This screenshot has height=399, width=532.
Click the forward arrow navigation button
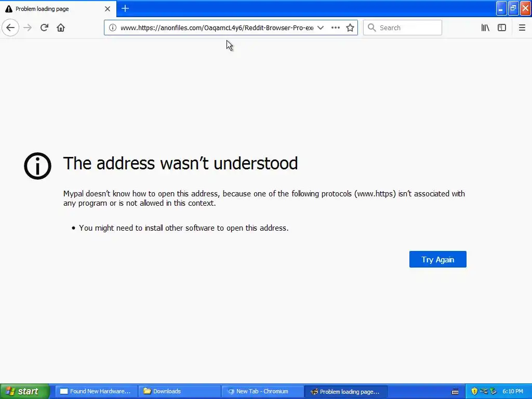[28, 28]
